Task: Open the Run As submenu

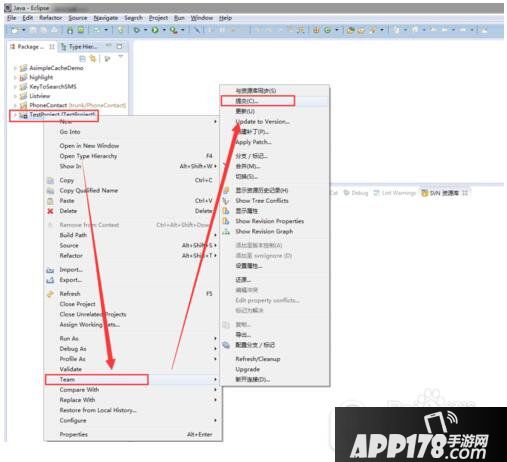Action: point(69,339)
